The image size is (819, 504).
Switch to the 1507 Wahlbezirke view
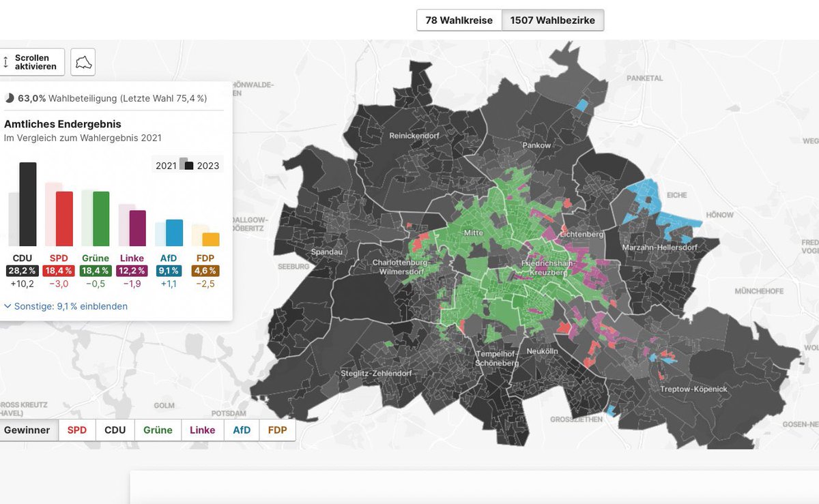pyautogui.click(x=551, y=20)
